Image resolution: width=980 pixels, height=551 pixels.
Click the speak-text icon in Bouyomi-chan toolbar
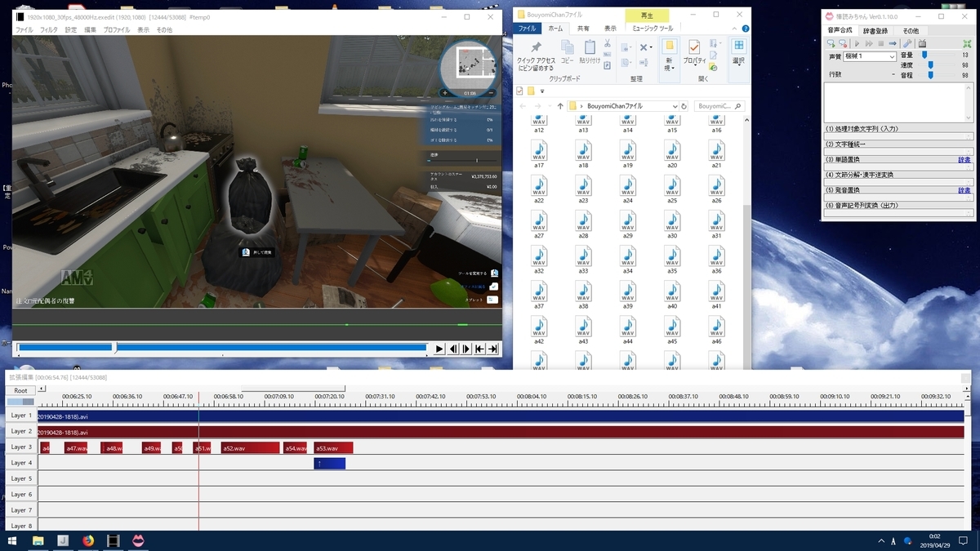(831, 43)
